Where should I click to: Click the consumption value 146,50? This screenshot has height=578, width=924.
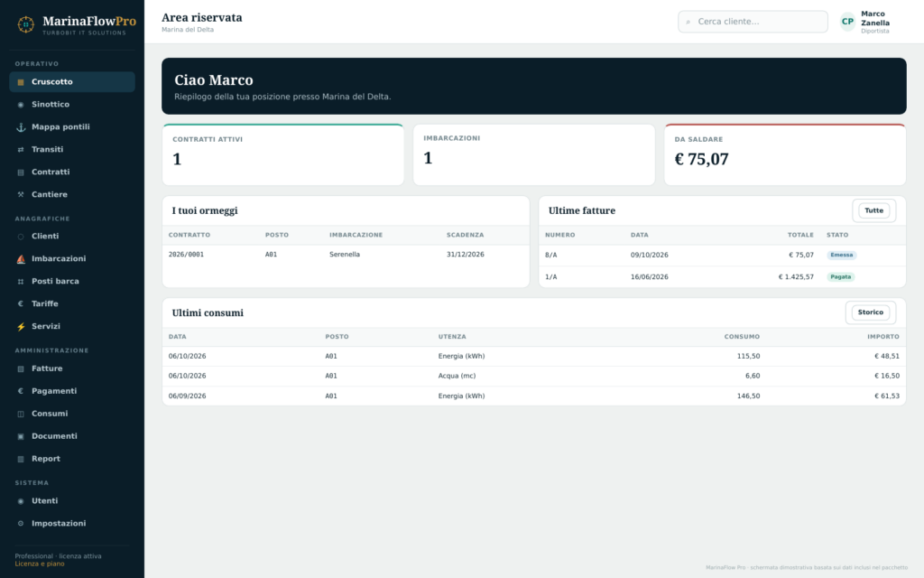pos(748,396)
